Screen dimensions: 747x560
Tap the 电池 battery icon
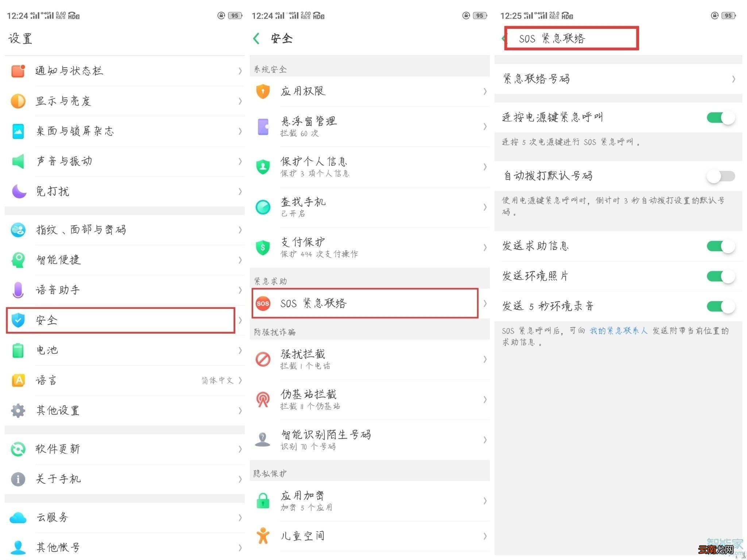point(18,350)
